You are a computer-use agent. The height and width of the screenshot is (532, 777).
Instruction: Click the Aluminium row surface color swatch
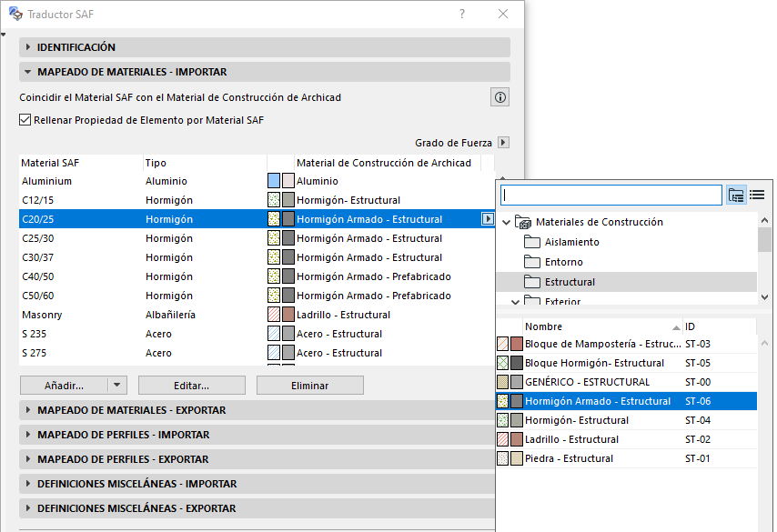click(288, 181)
